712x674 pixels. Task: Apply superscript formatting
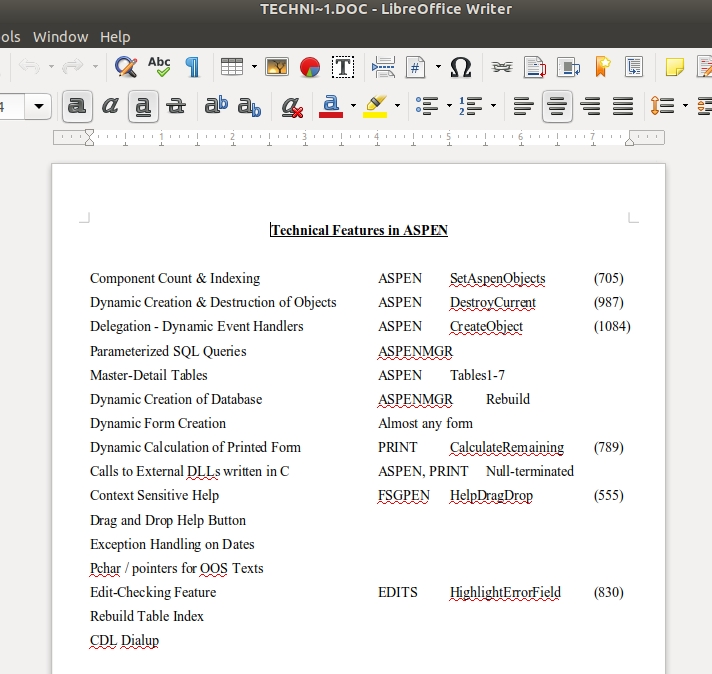(x=216, y=106)
